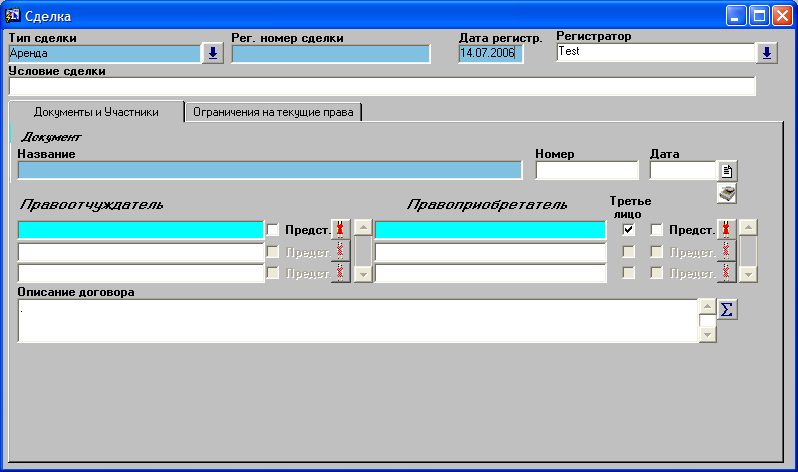Select the second Правоотчуждатель field
Viewport: 798px width, 472px height.
[141, 252]
